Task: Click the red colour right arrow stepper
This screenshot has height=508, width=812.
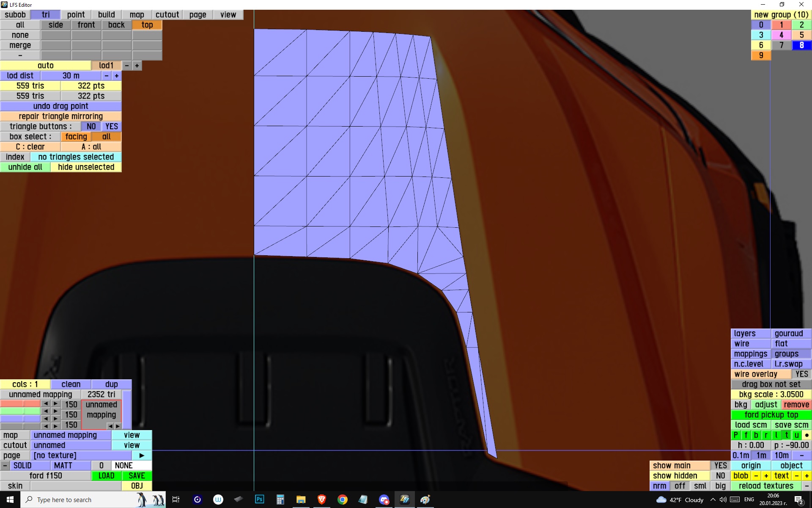Action: [x=55, y=404]
